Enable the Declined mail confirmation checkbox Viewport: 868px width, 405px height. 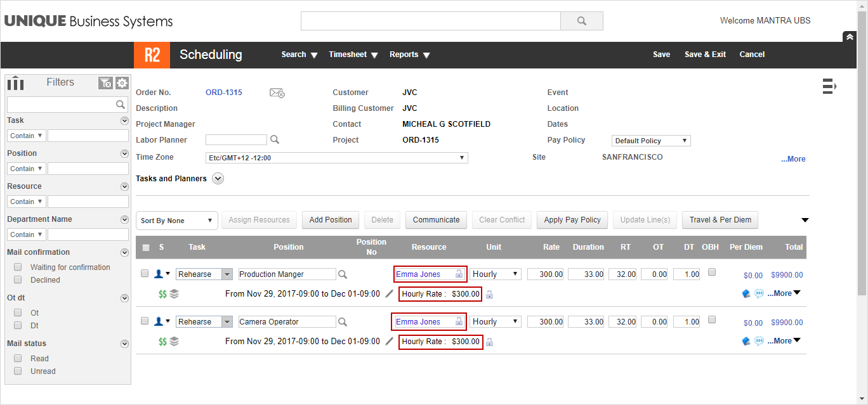(18, 280)
